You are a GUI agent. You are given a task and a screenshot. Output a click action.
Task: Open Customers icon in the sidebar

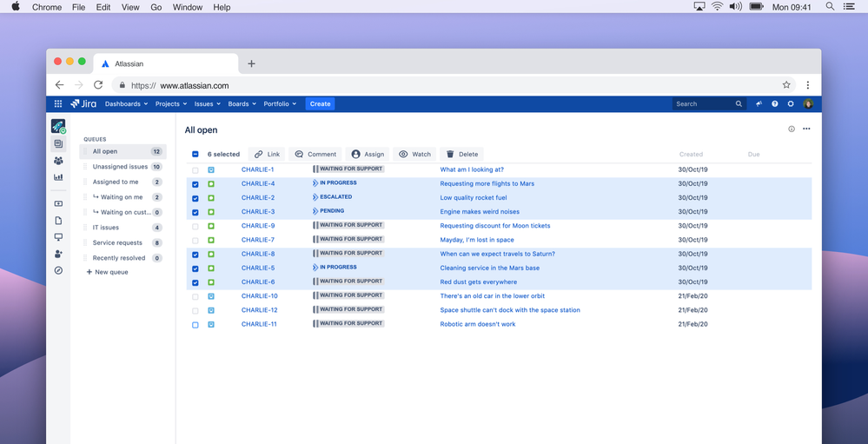[x=58, y=161]
